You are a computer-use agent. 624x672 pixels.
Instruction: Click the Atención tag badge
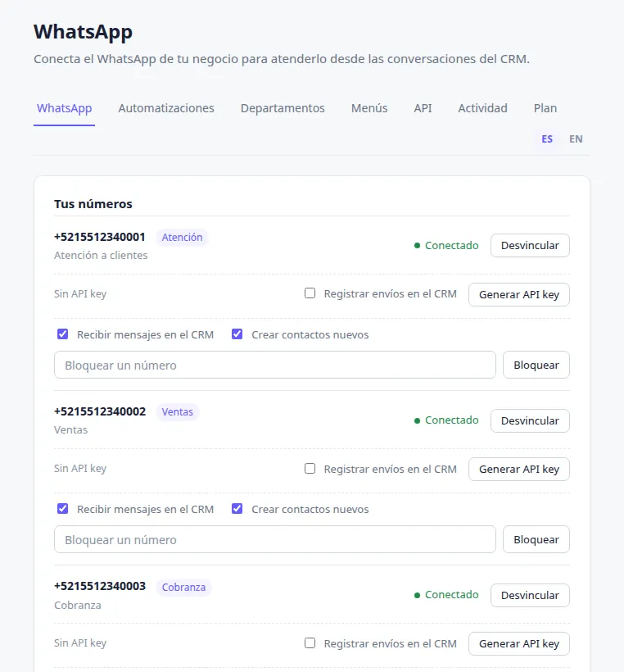tap(182, 238)
